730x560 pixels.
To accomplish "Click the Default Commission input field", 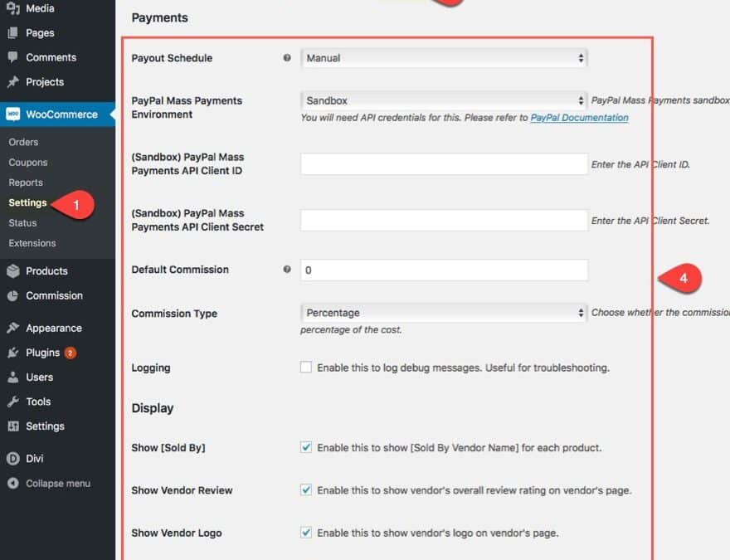I will [x=444, y=270].
